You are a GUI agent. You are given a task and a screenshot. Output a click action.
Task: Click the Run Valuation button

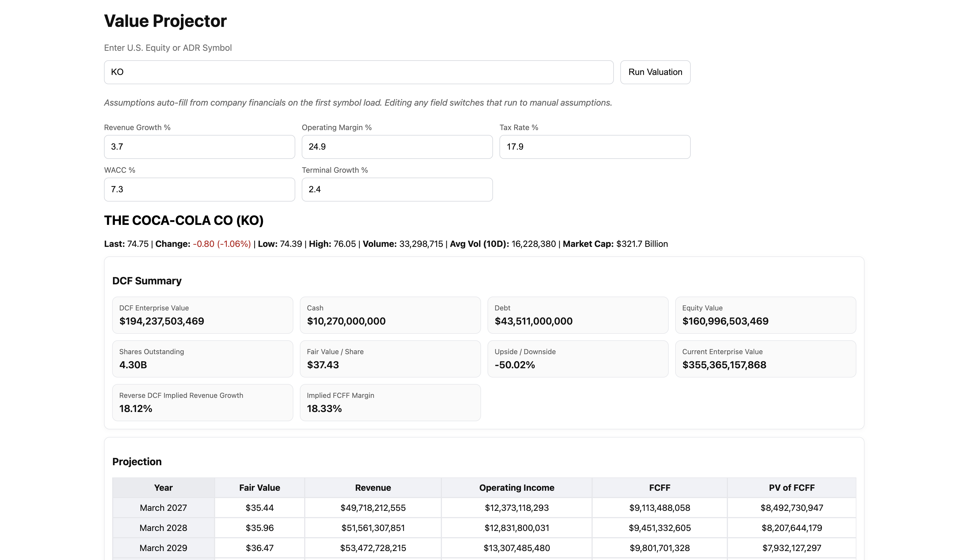(655, 72)
